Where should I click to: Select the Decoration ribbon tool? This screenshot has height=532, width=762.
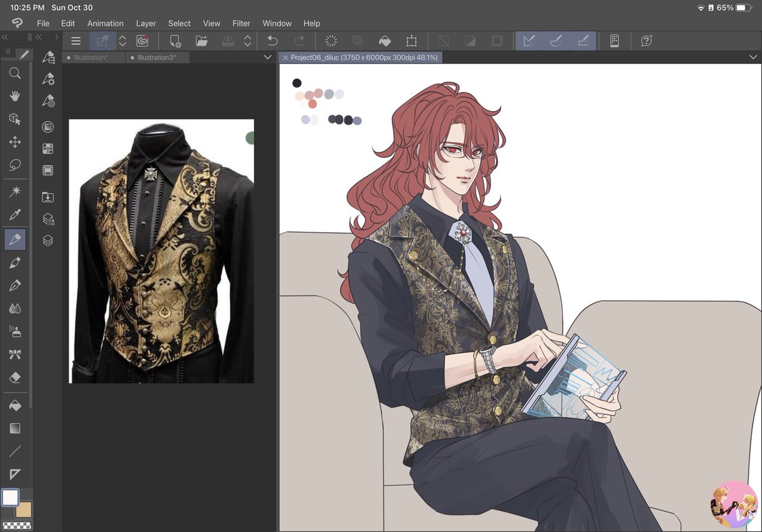(x=15, y=354)
